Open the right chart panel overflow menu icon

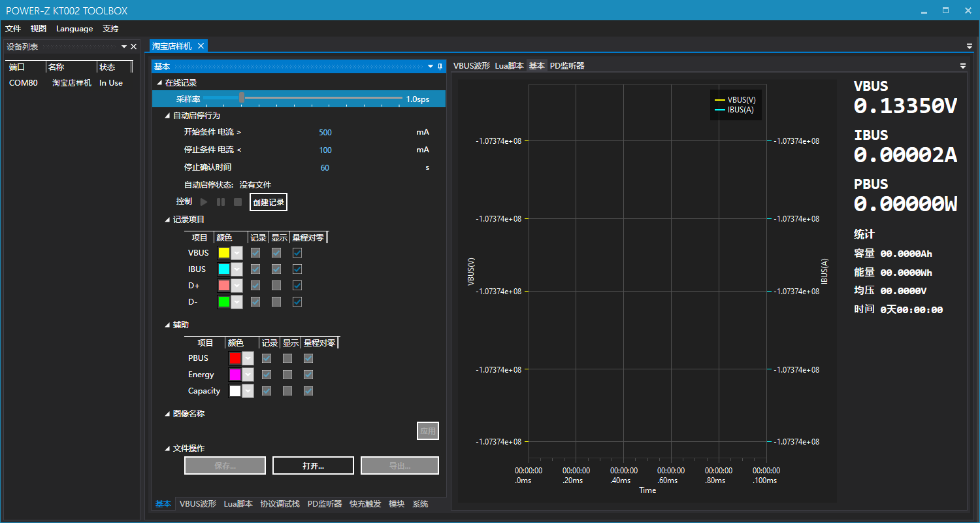coord(962,66)
